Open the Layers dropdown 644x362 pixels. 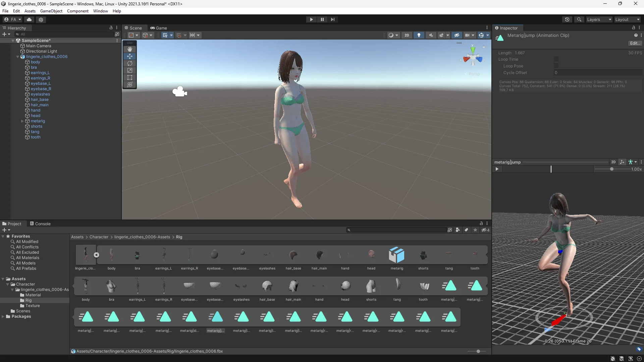[x=599, y=19]
